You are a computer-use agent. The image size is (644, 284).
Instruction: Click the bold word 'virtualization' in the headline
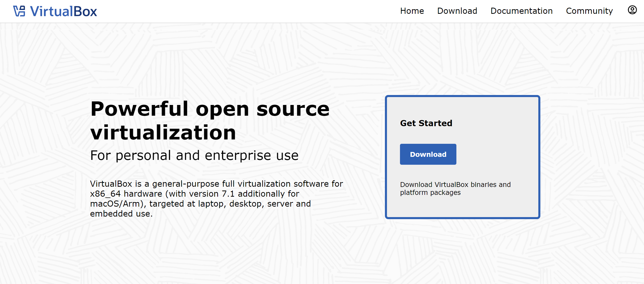163,133
